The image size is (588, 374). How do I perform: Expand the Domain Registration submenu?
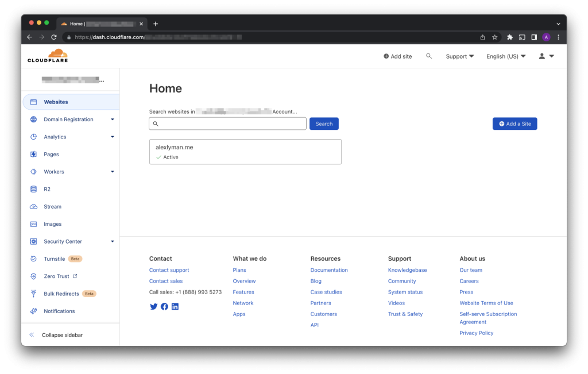pyautogui.click(x=112, y=119)
